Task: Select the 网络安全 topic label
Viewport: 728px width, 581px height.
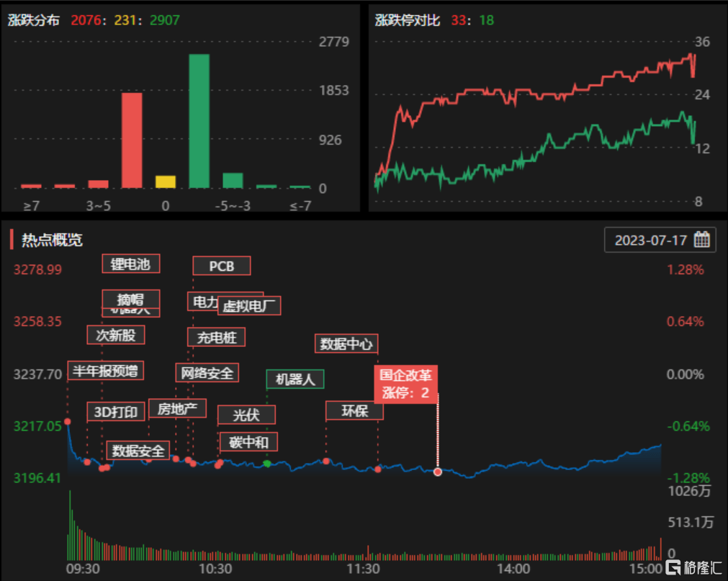Action: [207, 372]
